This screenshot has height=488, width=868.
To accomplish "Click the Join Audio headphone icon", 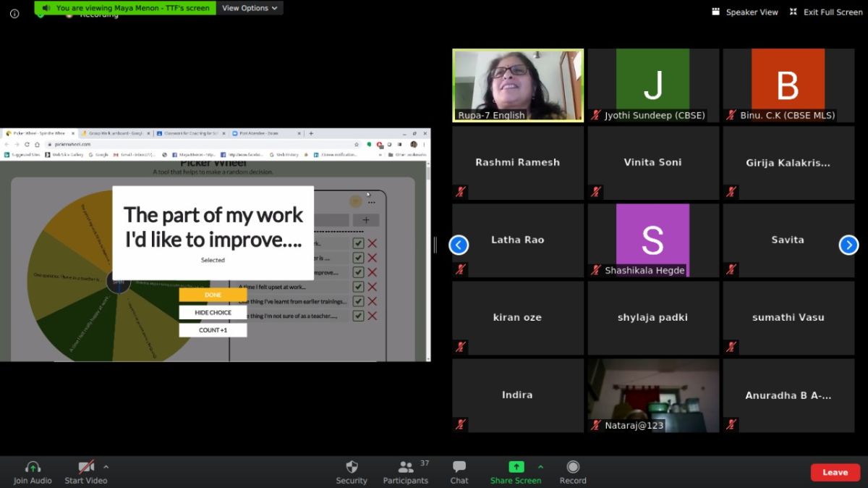I will pos(33,468).
